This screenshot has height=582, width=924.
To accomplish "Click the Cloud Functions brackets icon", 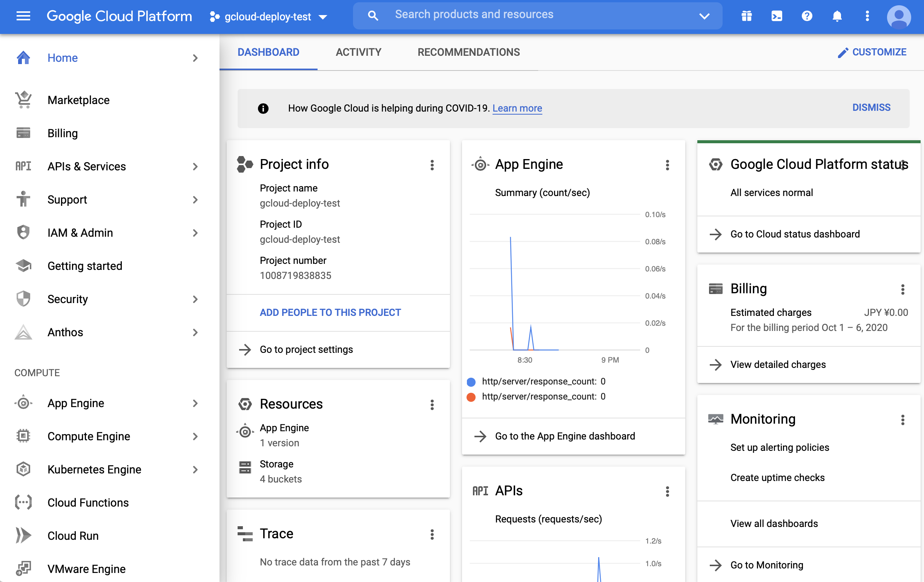I will 23,502.
